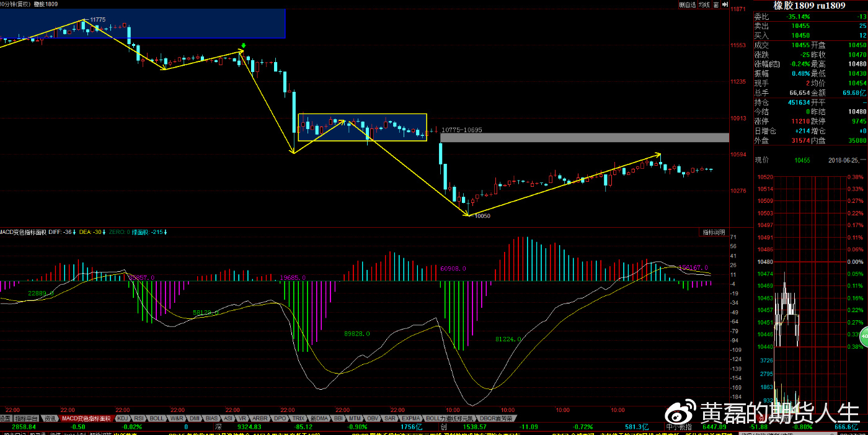Select the BOLL indicator tab
The height and width of the screenshot is (435, 868).
[x=156, y=418]
